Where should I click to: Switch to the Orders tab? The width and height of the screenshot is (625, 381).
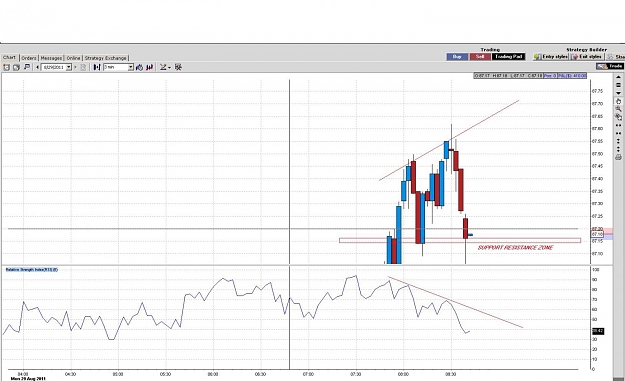(x=29, y=58)
